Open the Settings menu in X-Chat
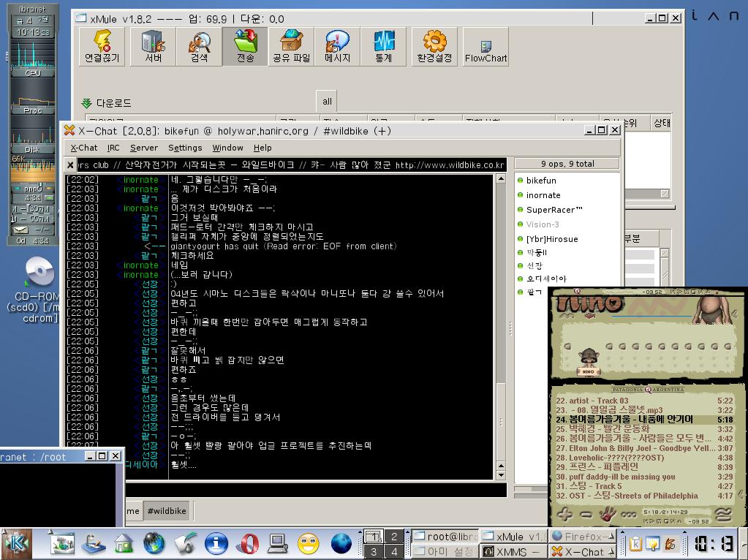 tap(185, 148)
